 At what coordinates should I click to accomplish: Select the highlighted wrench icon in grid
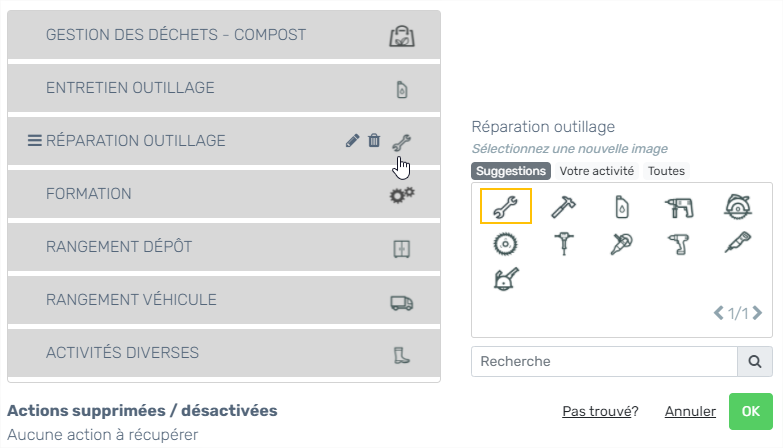[x=505, y=206]
